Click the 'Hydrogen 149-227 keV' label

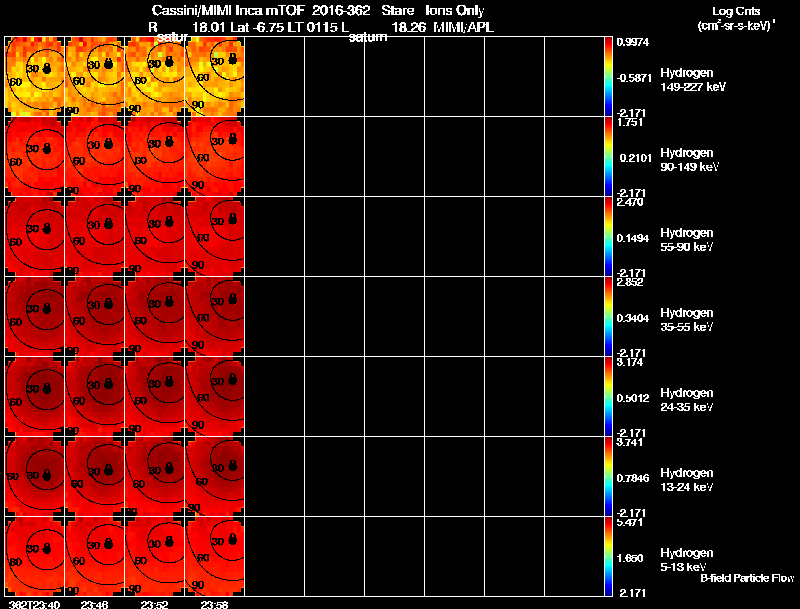(x=693, y=80)
